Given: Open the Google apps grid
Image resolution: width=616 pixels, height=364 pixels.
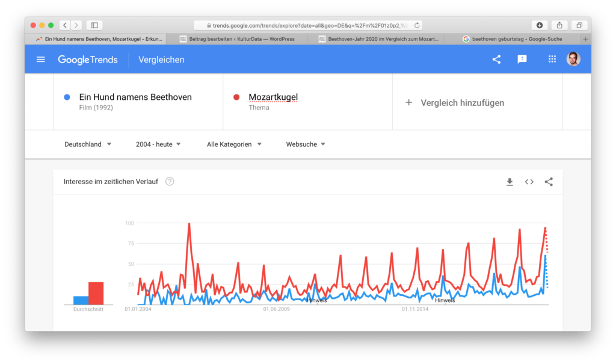Looking at the screenshot, I should (x=552, y=59).
